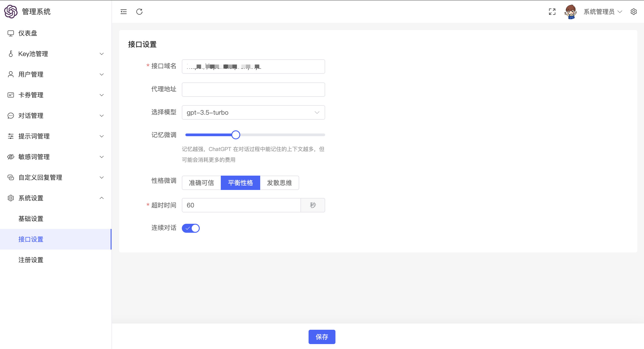Refresh the page using the reload icon
Viewport: 644px width, 349px height.
tap(139, 12)
